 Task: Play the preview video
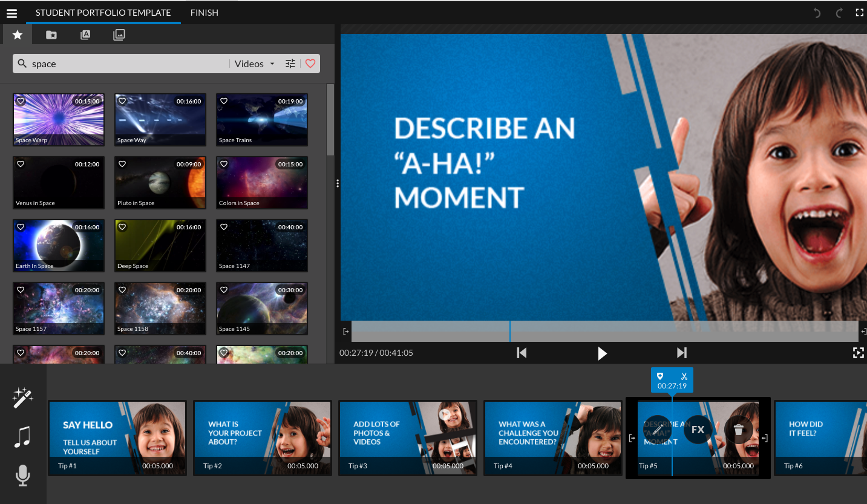click(x=602, y=353)
